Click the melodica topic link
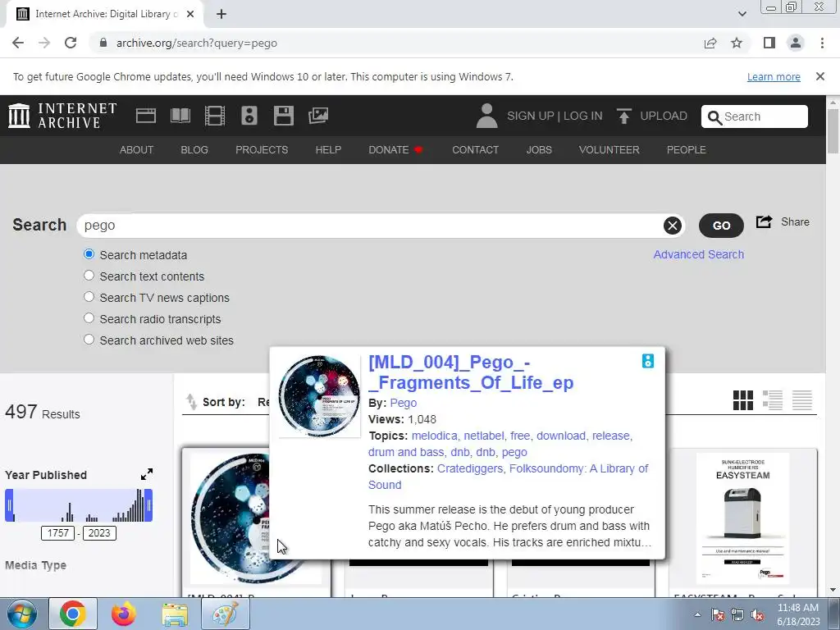Image resolution: width=840 pixels, height=630 pixels. [434, 436]
